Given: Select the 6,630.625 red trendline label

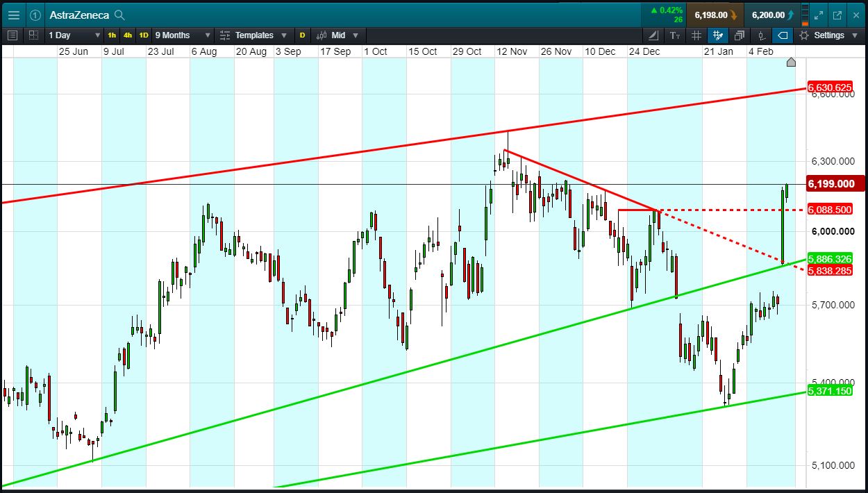Looking at the screenshot, I should pyautogui.click(x=829, y=87).
